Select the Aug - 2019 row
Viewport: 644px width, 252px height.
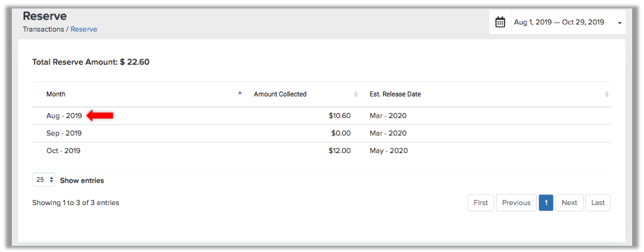[x=321, y=116]
